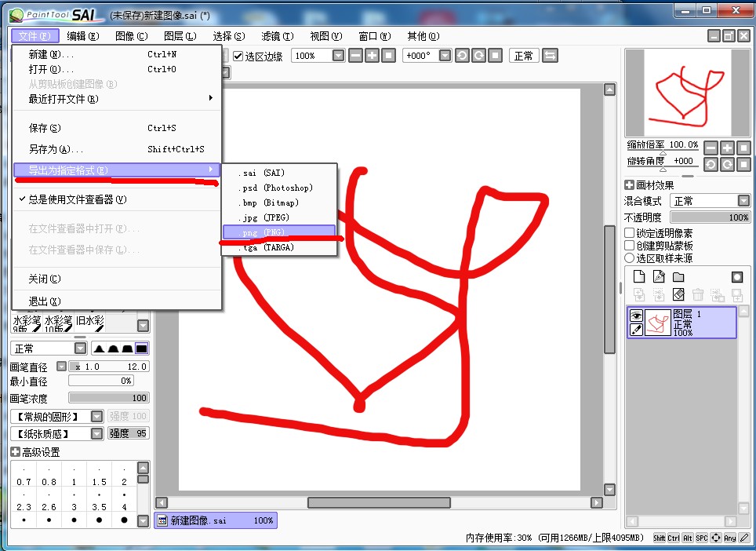Select the flat-top brush edge shape
The image size is (756, 551).
click(x=141, y=348)
